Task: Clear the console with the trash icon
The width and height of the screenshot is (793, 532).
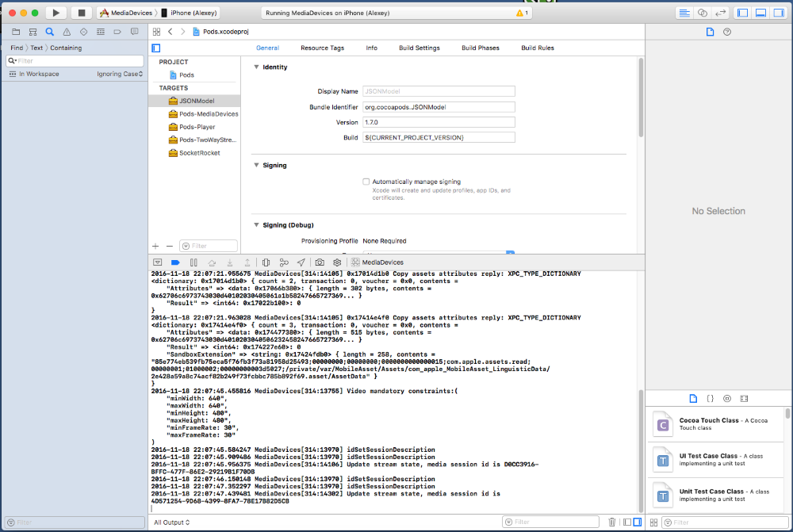Action: [x=611, y=522]
